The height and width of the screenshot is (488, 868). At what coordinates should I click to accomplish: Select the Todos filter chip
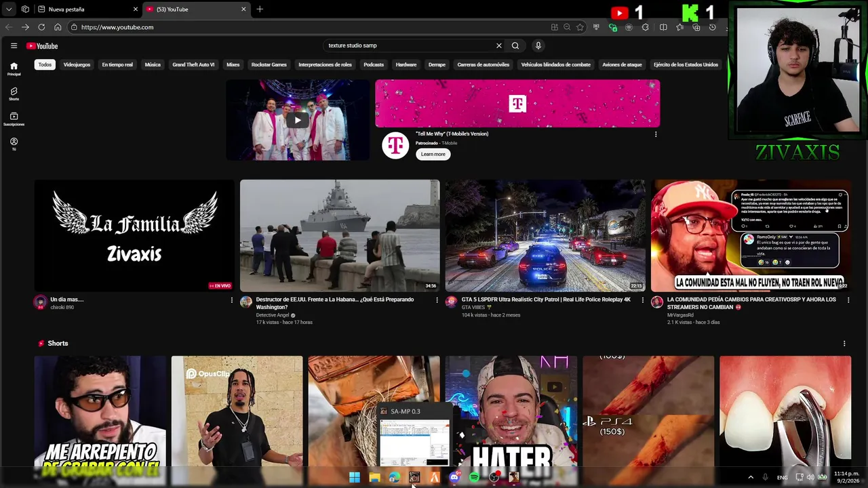[45, 64]
